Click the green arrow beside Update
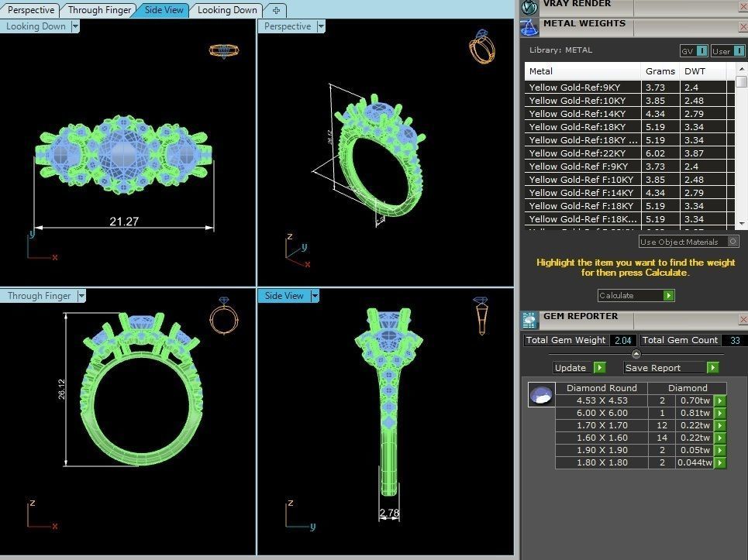This screenshot has width=748, height=560. click(600, 367)
